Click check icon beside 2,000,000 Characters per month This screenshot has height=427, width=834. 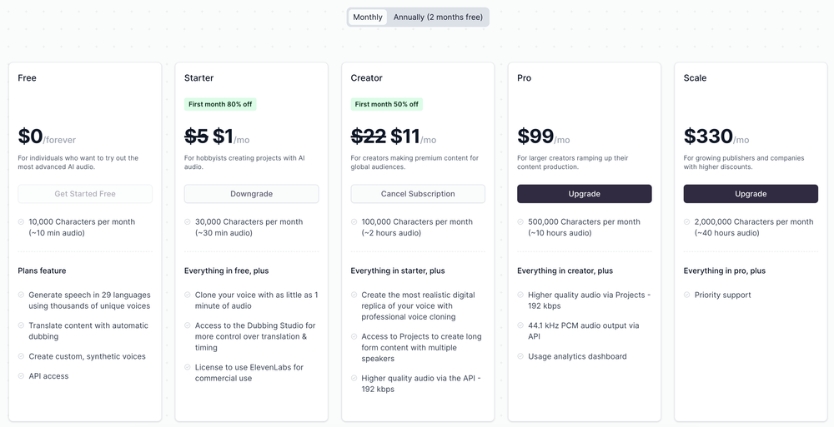tap(687, 222)
